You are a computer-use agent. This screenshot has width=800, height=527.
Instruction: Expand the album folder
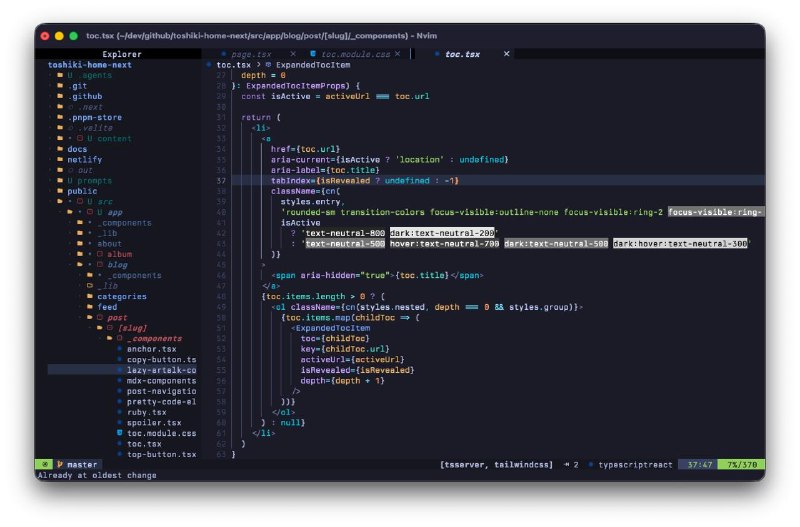coord(119,254)
